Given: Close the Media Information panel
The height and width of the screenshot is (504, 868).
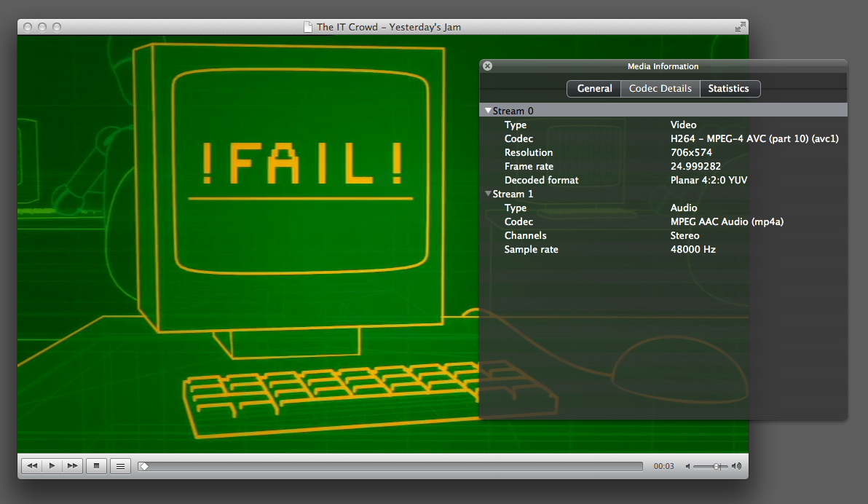Looking at the screenshot, I should [487, 66].
